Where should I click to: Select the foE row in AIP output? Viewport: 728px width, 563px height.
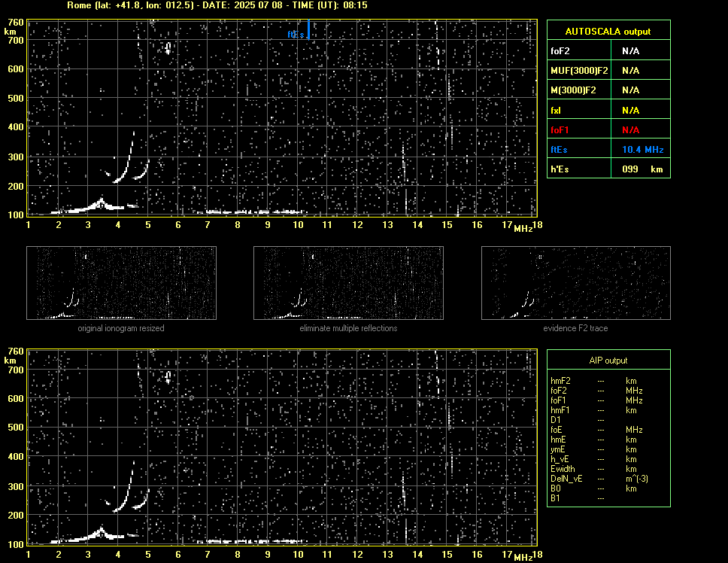click(x=599, y=430)
